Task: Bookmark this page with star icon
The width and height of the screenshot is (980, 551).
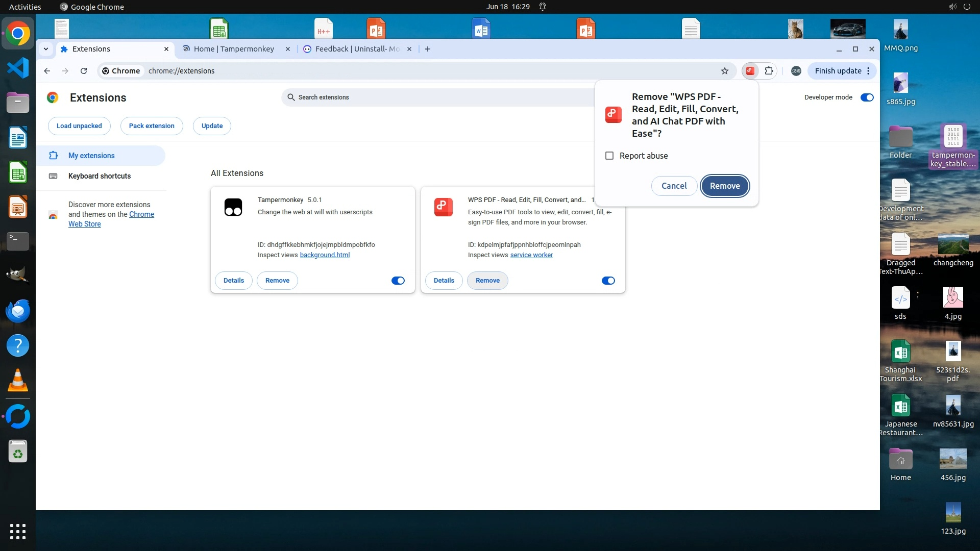Action: click(x=724, y=71)
